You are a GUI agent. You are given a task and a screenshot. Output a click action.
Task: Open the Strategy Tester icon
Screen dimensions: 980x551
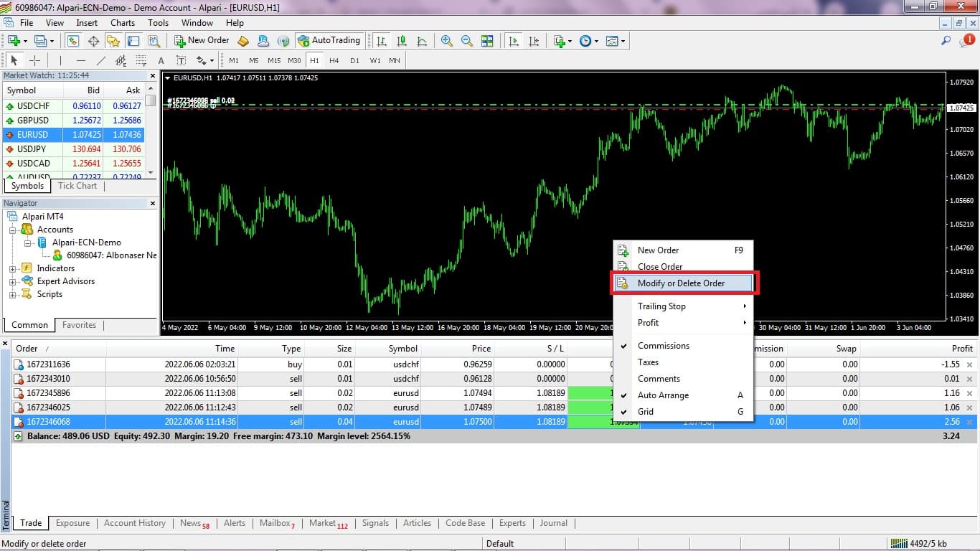point(154,41)
